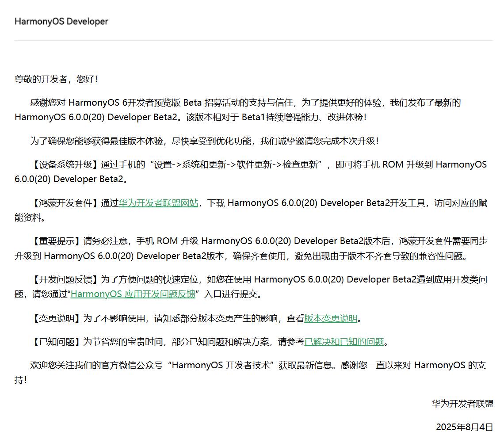Click the 【鸿蒙开发套件】 heading text
This screenshot has height=435, width=504.
[x=65, y=203]
